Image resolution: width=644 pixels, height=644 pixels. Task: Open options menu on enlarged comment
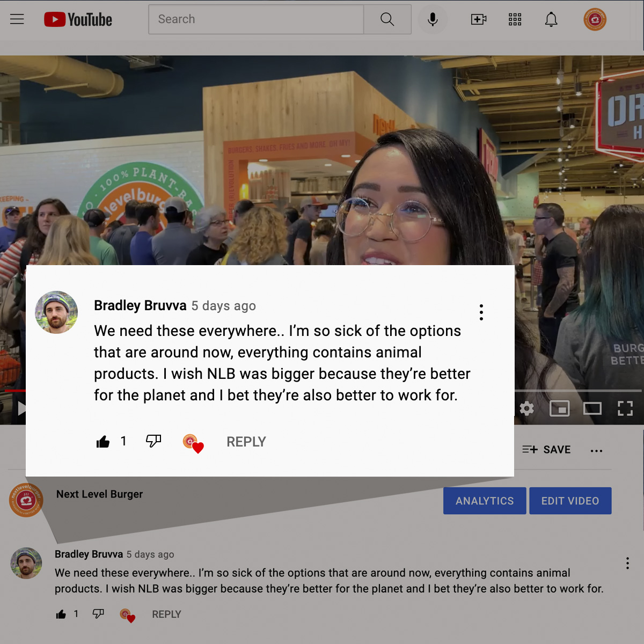pyautogui.click(x=481, y=312)
